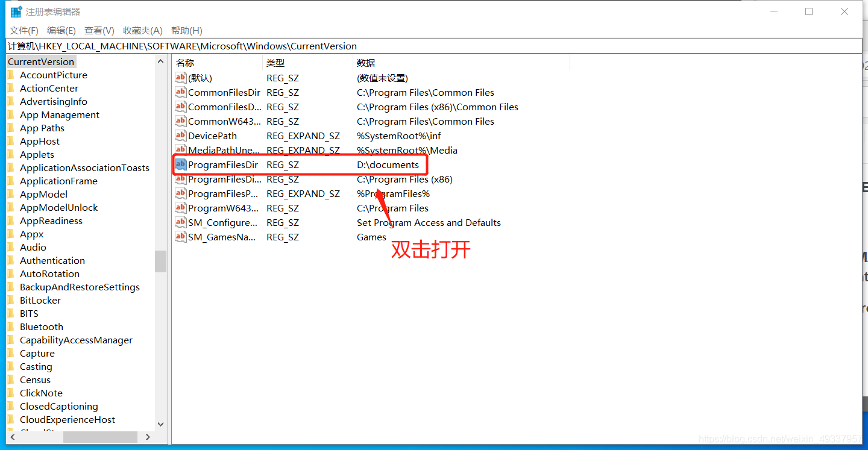Sort values by the 类型 column header
The image size is (868, 450).
point(307,63)
